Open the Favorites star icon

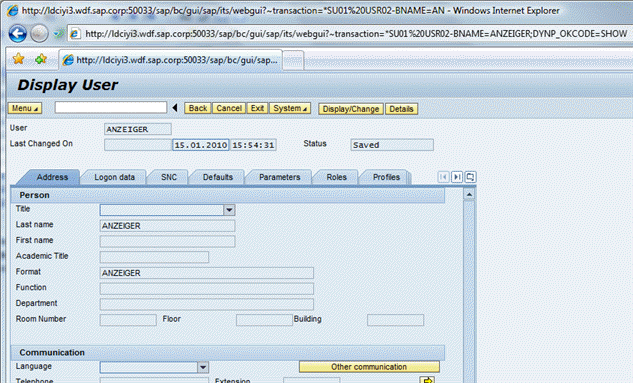click(18, 59)
